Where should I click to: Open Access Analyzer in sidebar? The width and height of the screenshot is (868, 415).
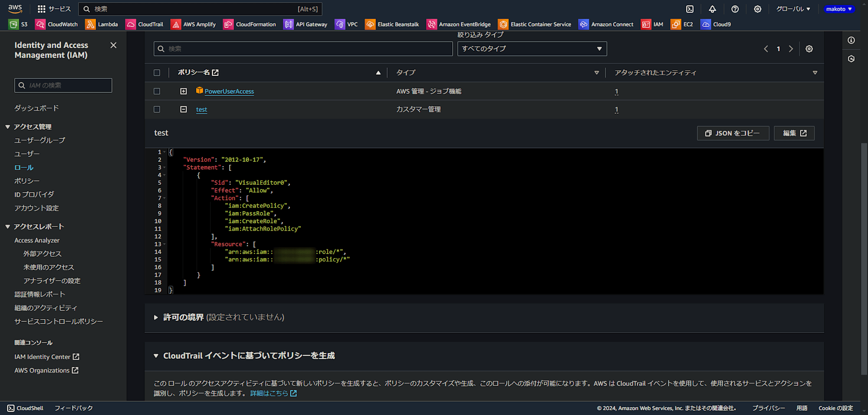click(x=37, y=240)
